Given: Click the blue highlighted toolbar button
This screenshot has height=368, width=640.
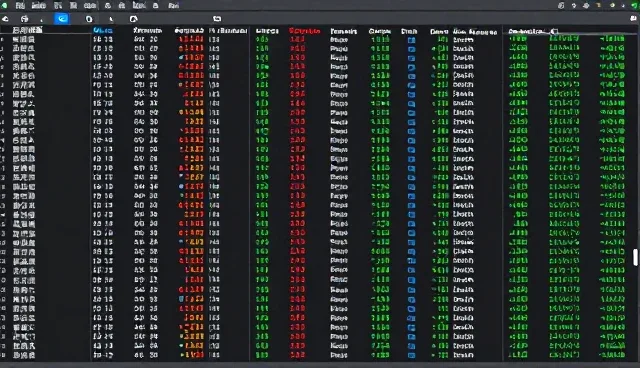Looking at the screenshot, I should click(62, 19).
